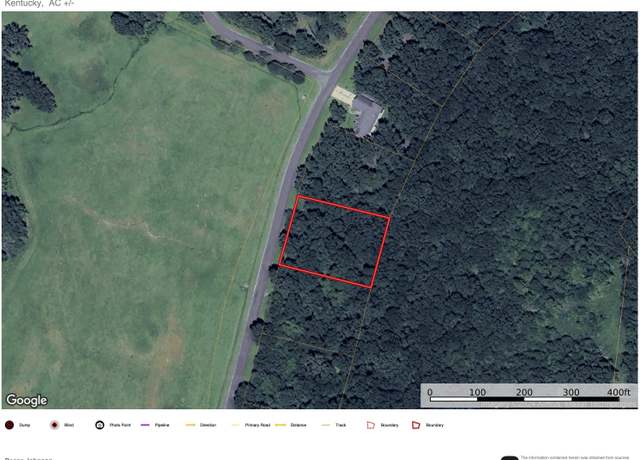Click the yellow Distance legend line

point(281,425)
